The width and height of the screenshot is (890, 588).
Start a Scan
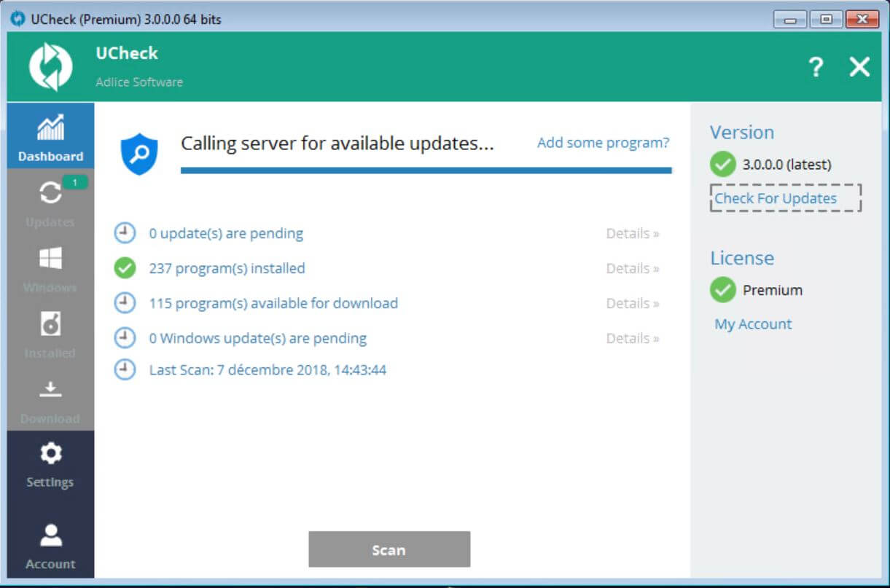coord(389,549)
